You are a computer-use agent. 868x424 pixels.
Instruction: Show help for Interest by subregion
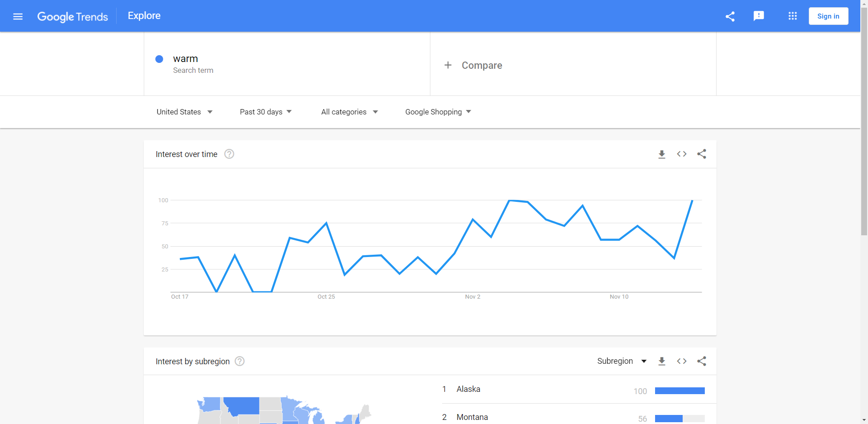click(240, 361)
